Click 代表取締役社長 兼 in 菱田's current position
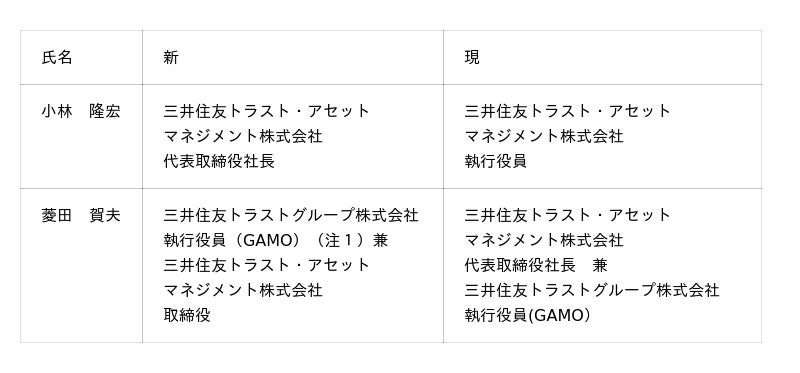The height and width of the screenshot is (373, 800). click(536, 265)
